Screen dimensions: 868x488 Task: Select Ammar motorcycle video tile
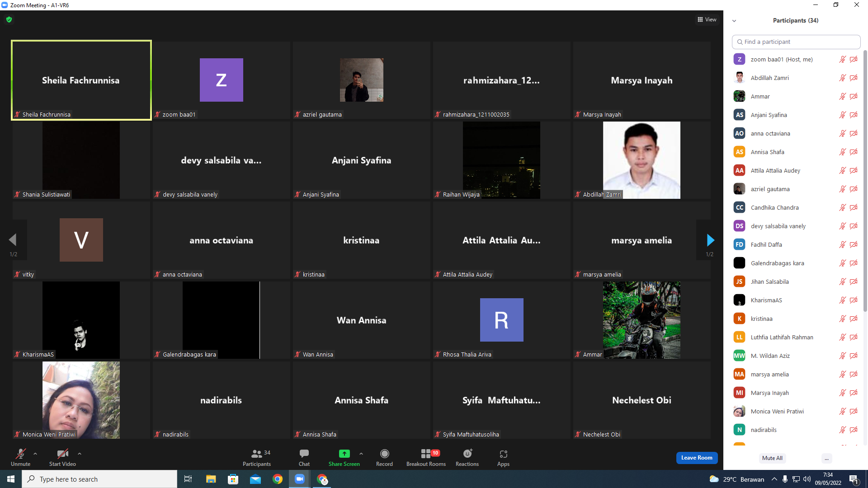pos(642,320)
